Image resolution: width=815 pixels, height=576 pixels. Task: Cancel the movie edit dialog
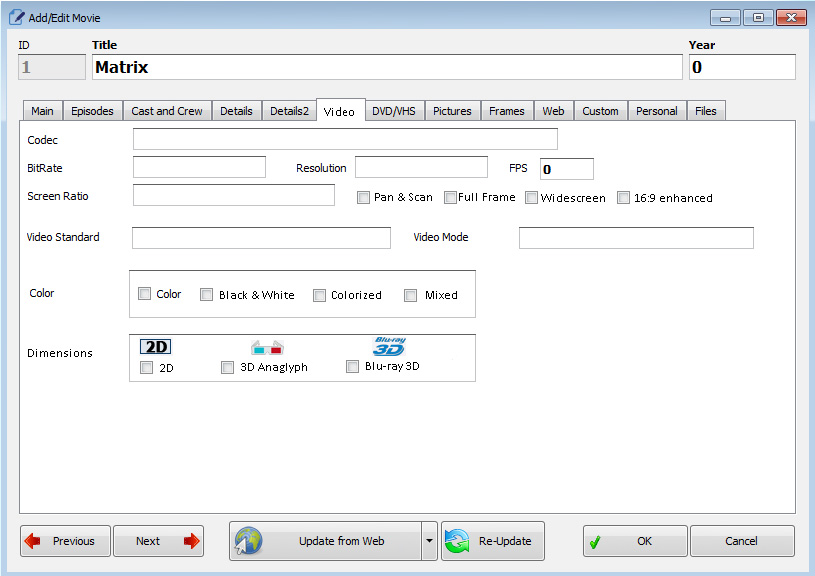pos(742,541)
